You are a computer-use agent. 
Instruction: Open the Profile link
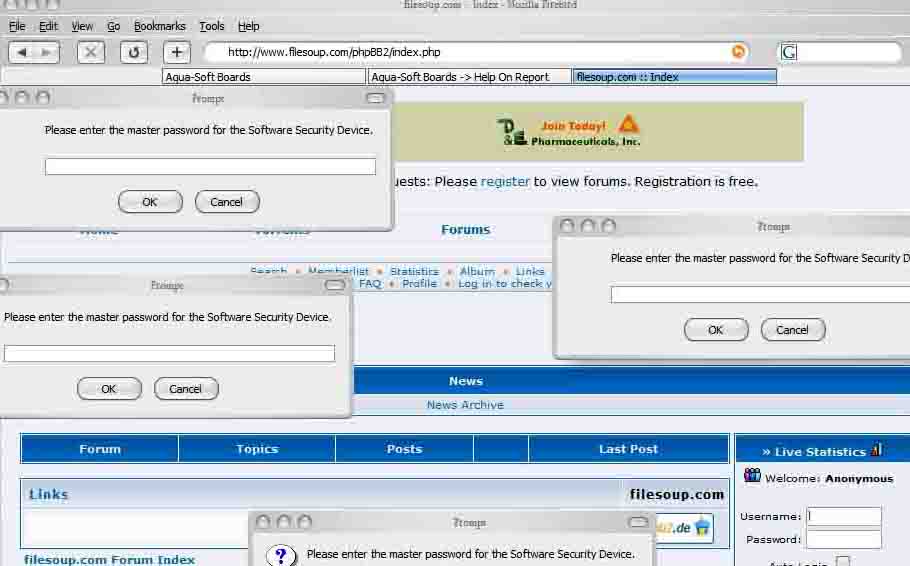click(x=419, y=283)
